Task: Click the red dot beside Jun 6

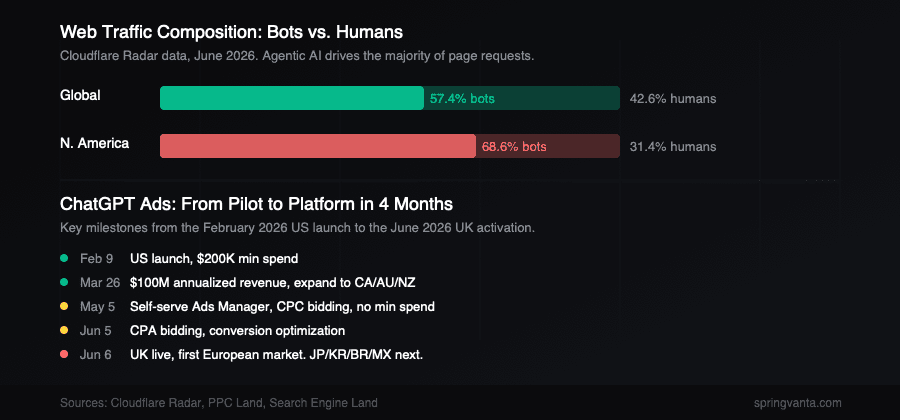Action: 64,355
